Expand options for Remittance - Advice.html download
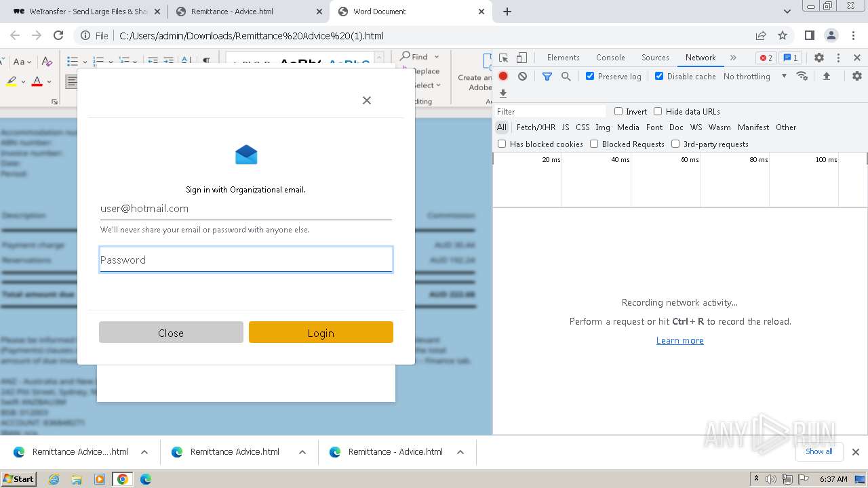This screenshot has height=488, width=868. coord(460,452)
